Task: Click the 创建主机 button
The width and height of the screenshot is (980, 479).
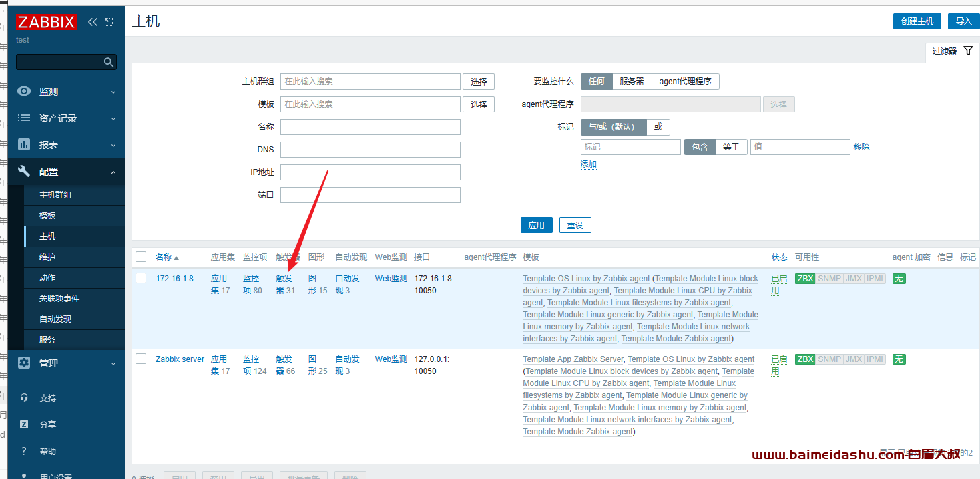Action: point(917,21)
